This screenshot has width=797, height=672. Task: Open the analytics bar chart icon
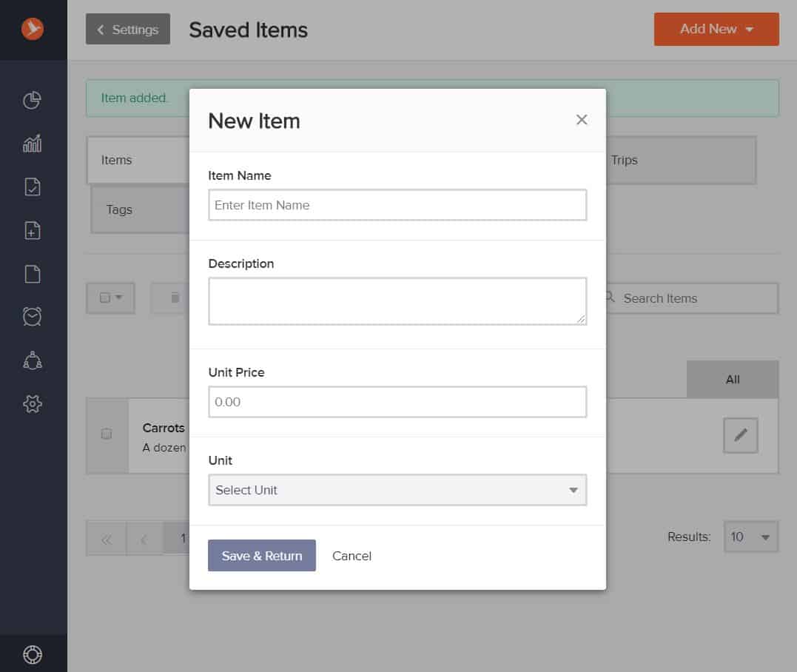[32, 144]
